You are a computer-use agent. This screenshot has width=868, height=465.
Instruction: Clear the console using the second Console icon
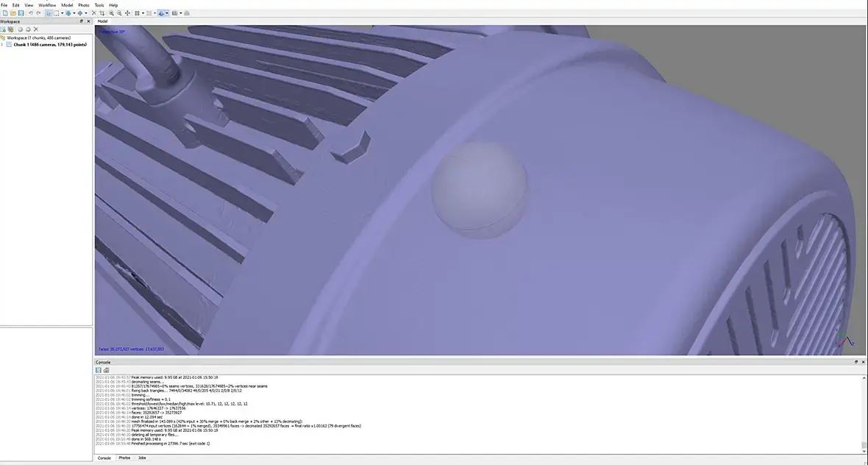point(106,370)
